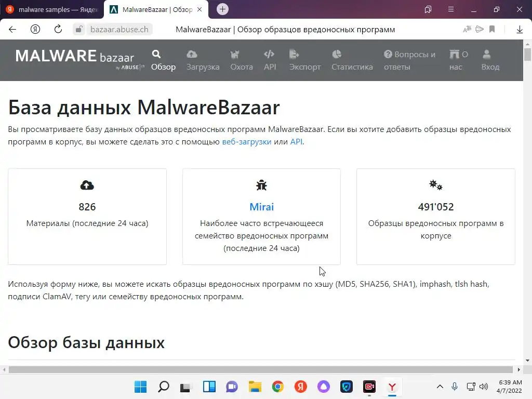
Task: Close the MalwareBazaar tab
Action: 199,9
